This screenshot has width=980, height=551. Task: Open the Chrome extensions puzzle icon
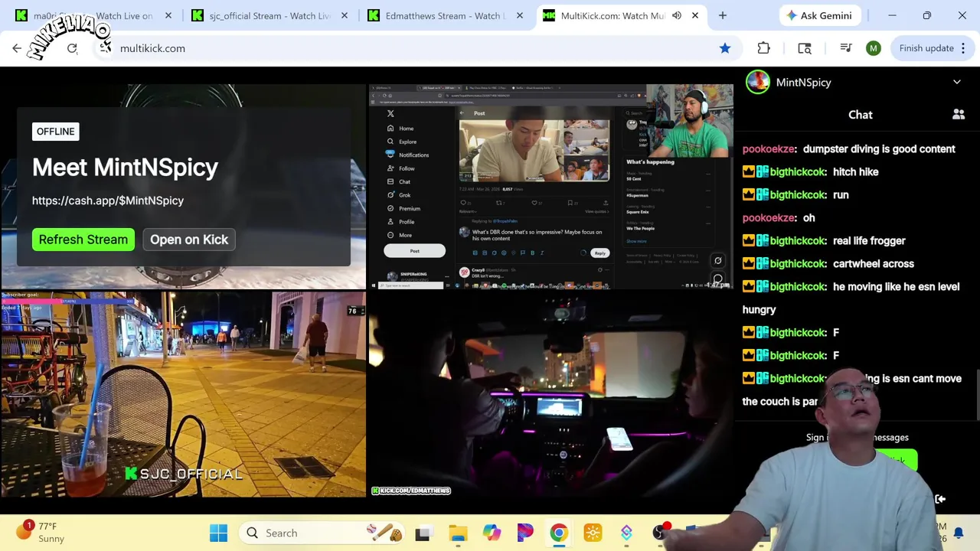pos(763,48)
